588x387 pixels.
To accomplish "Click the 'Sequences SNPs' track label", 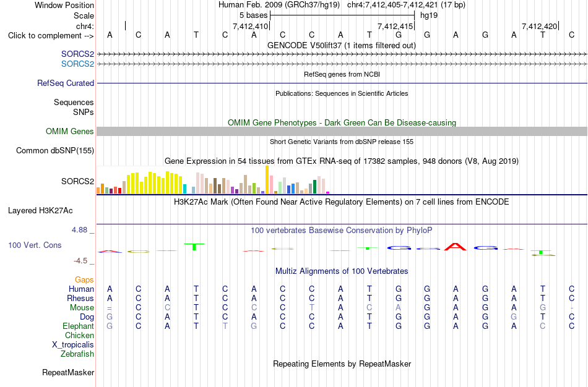I will tap(74, 107).
